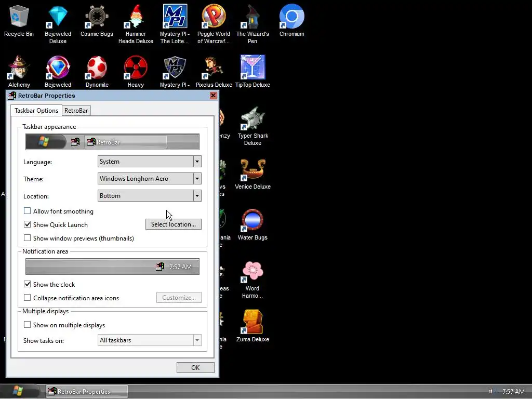This screenshot has height=399, width=532.
Task: Click RetroBar Properties title bar icon
Action: pyautogui.click(x=12, y=96)
